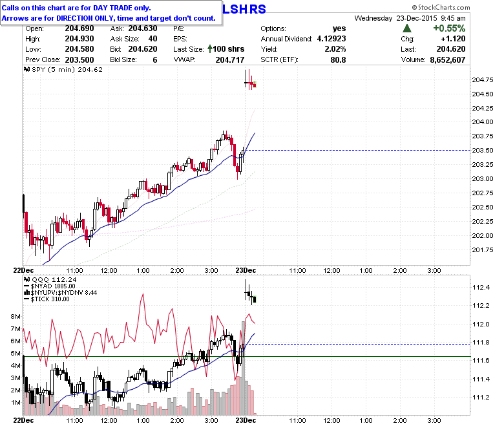Click the 112.4 QQQ axis label
The height and width of the screenshot is (426, 504).
pyautogui.click(x=481, y=287)
